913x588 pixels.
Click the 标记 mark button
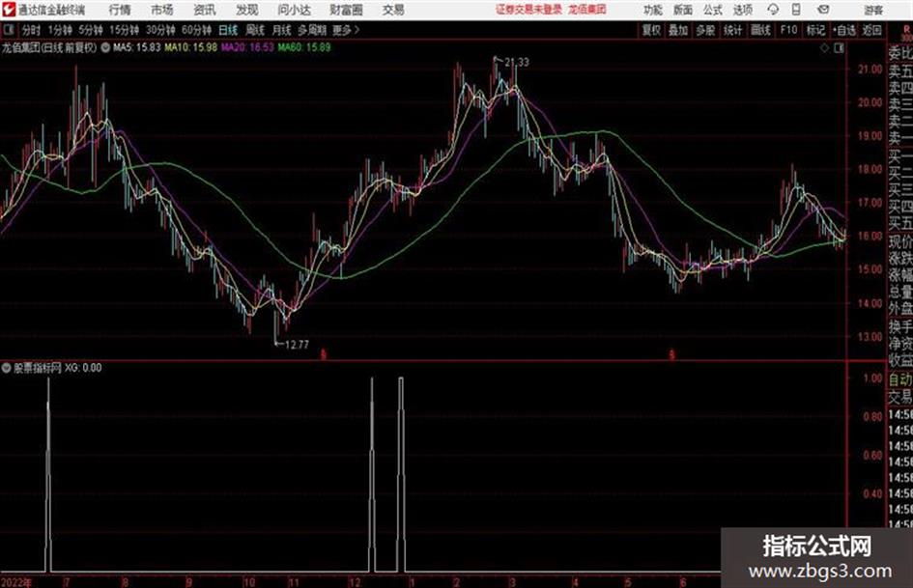click(815, 30)
